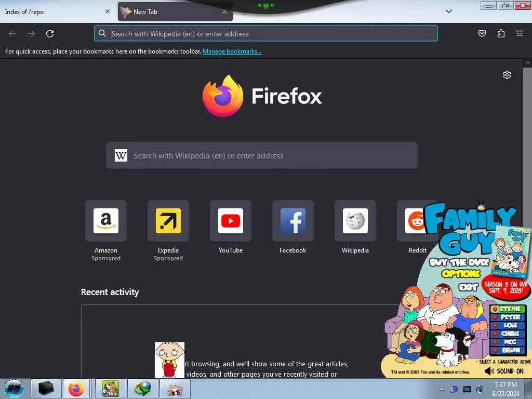Click the taskbar clock 7:37 PM
The height and width of the screenshot is (399, 532).
pyautogui.click(x=506, y=385)
